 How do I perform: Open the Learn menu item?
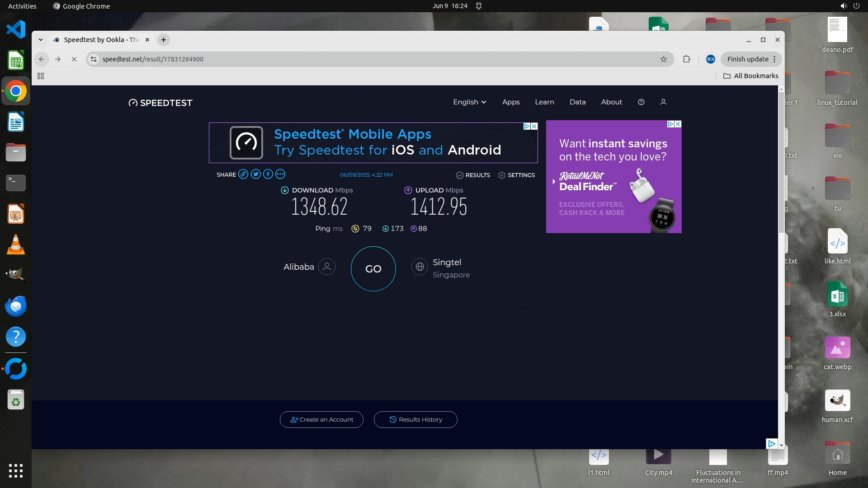[544, 102]
